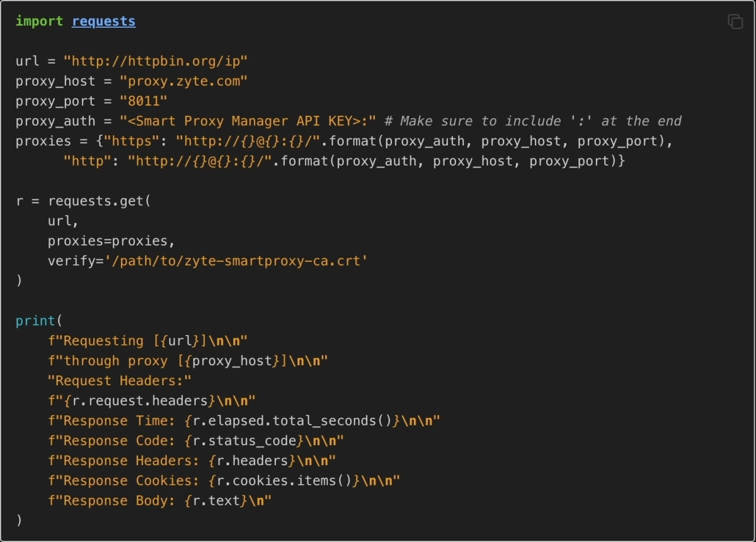Screen dimensions: 756x542
Task: Click the import keyword
Action: click(39, 21)
